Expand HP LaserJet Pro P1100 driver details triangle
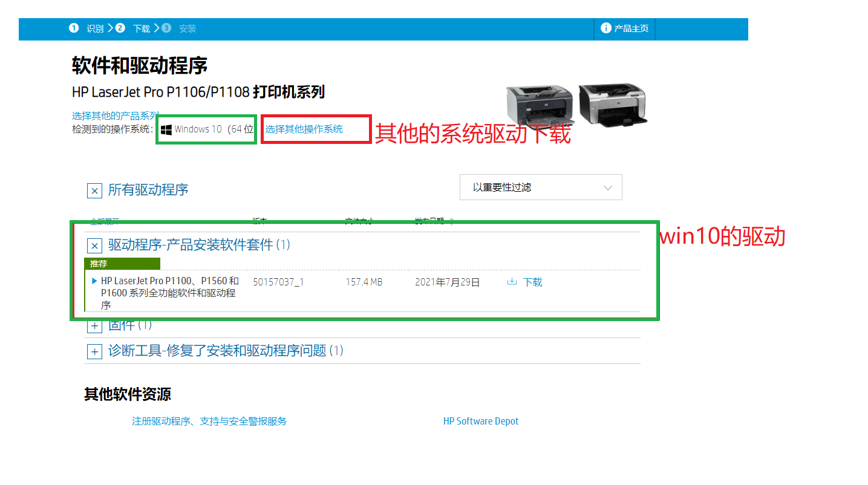Viewport: 868px width, 485px height. point(94,281)
